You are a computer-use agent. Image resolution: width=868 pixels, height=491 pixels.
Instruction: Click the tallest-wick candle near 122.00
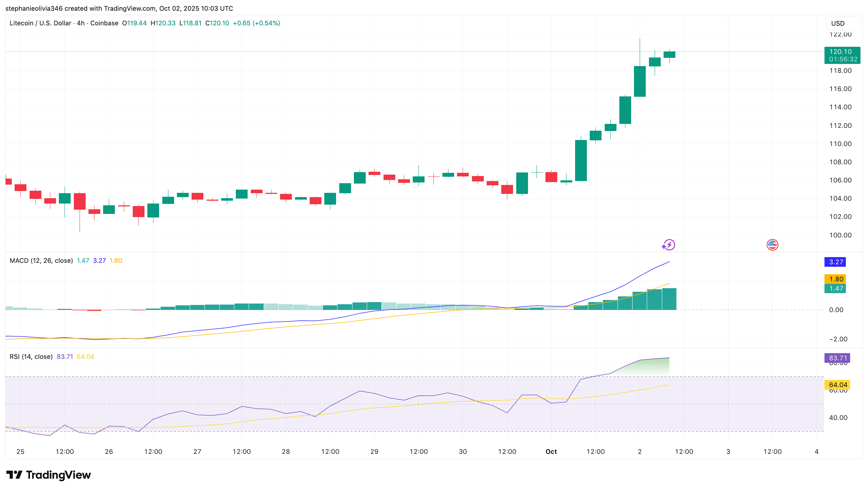(640, 81)
